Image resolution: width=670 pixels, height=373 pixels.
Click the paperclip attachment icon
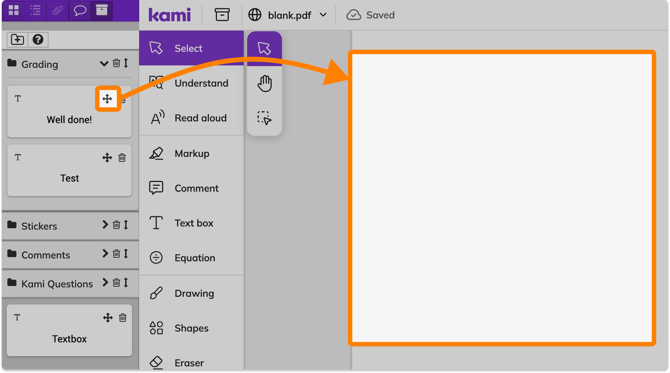[57, 10]
